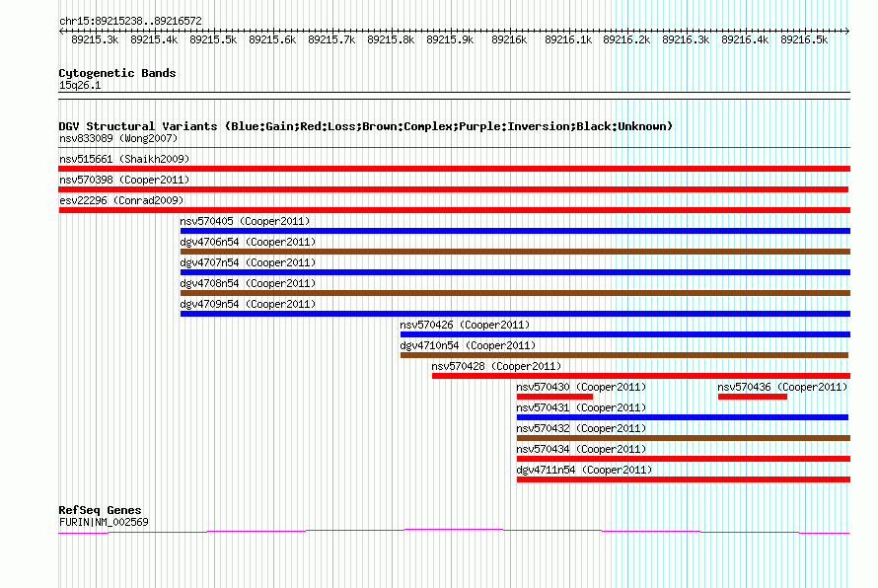Select the dgv4709n54 (Cooper2011) label

tap(248, 304)
